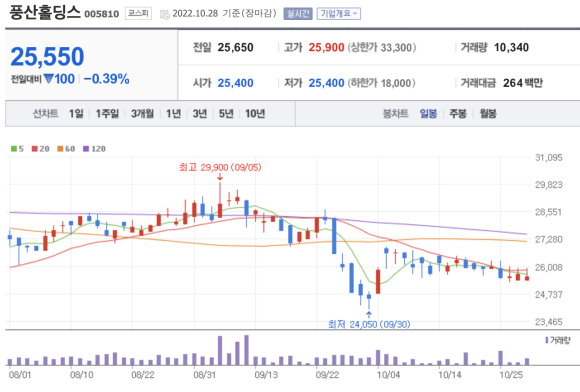The width and height of the screenshot is (580, 392).
Task: Click the 고가 value 25,900
Action: (x=326, y=47)
